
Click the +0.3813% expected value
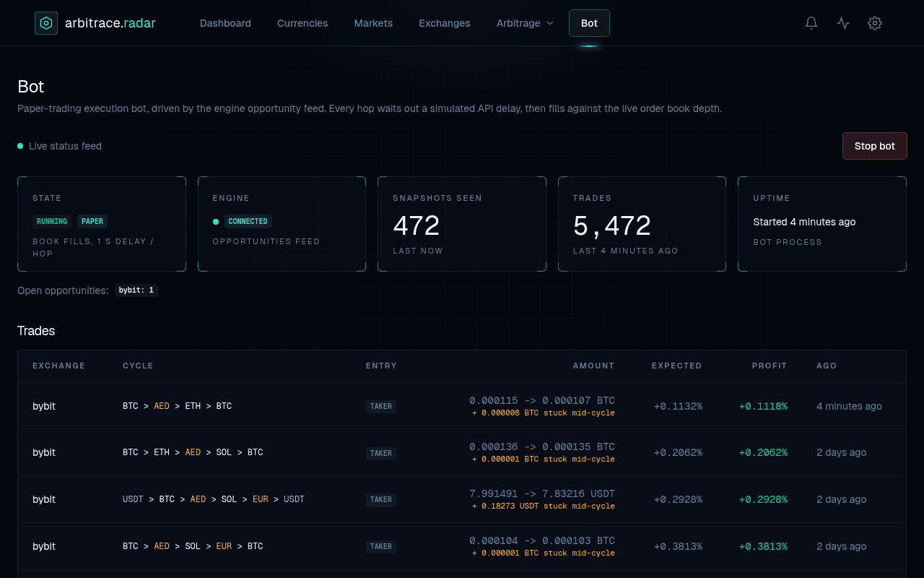coord(678,546)
